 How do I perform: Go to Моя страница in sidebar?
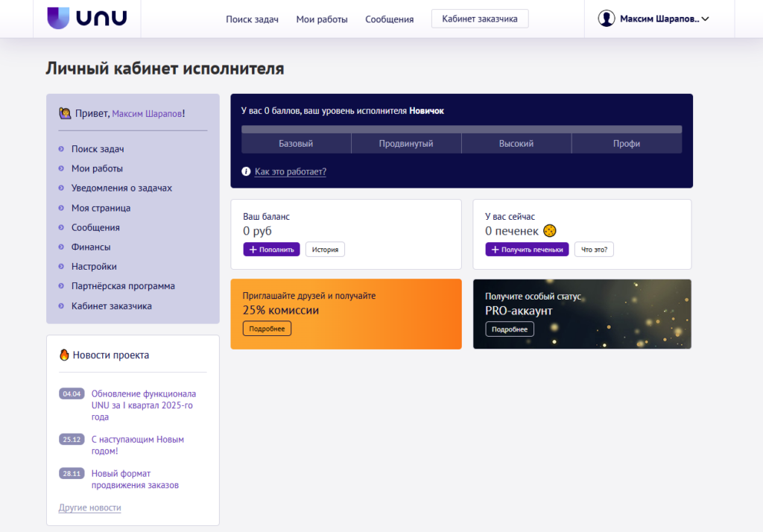point(101,208)
